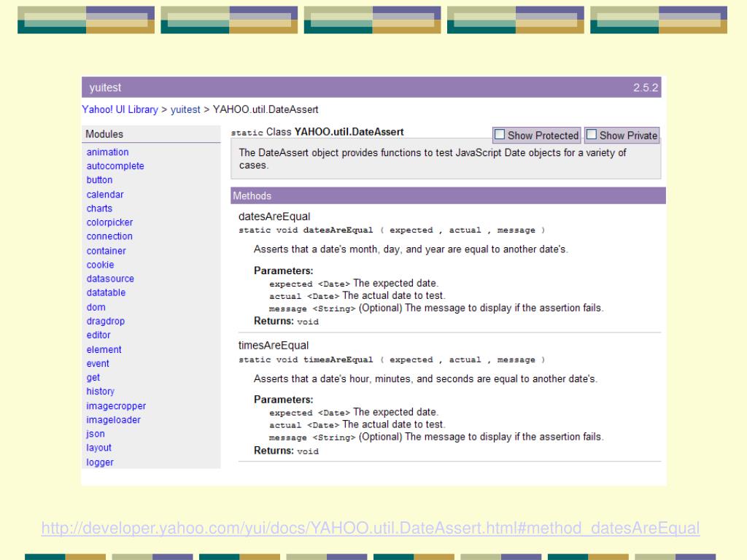Open the editor module link

98,335
